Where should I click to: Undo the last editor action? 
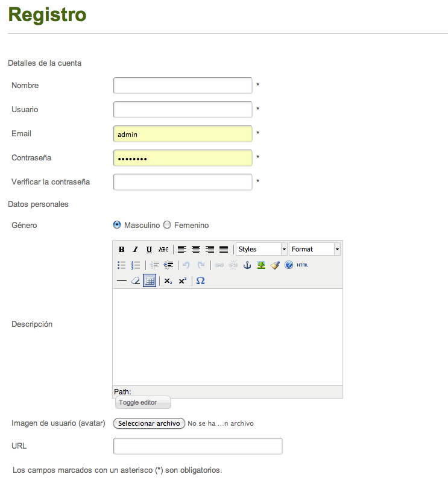pos(186,265)
